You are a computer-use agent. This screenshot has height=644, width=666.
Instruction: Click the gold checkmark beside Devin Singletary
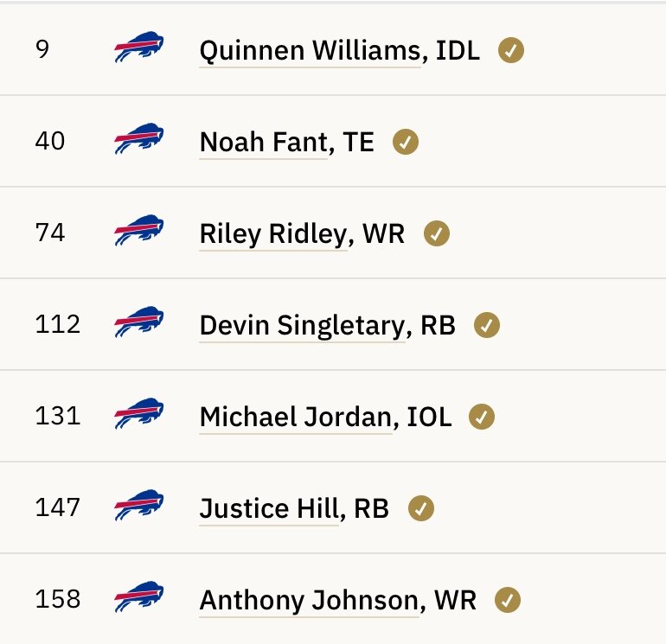click(x=487, y=325)
